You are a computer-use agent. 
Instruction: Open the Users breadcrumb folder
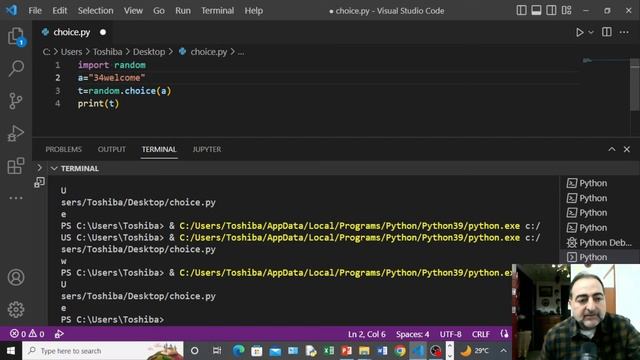point(71,52)
